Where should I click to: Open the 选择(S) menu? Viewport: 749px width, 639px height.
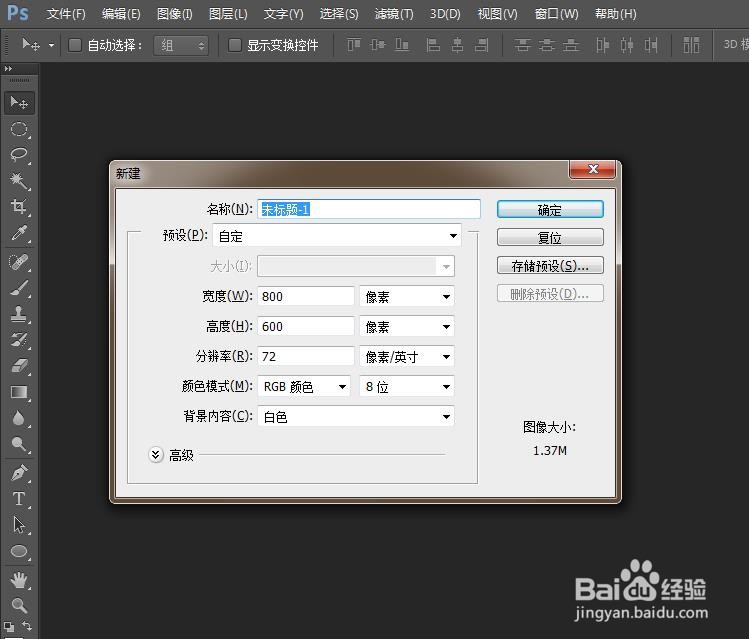tap(339, 14)
